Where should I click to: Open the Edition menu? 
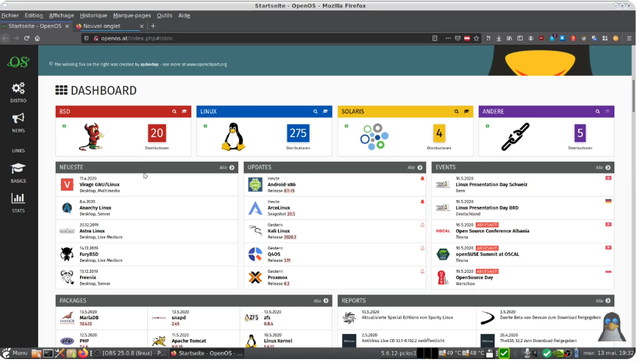coord(34,15)
